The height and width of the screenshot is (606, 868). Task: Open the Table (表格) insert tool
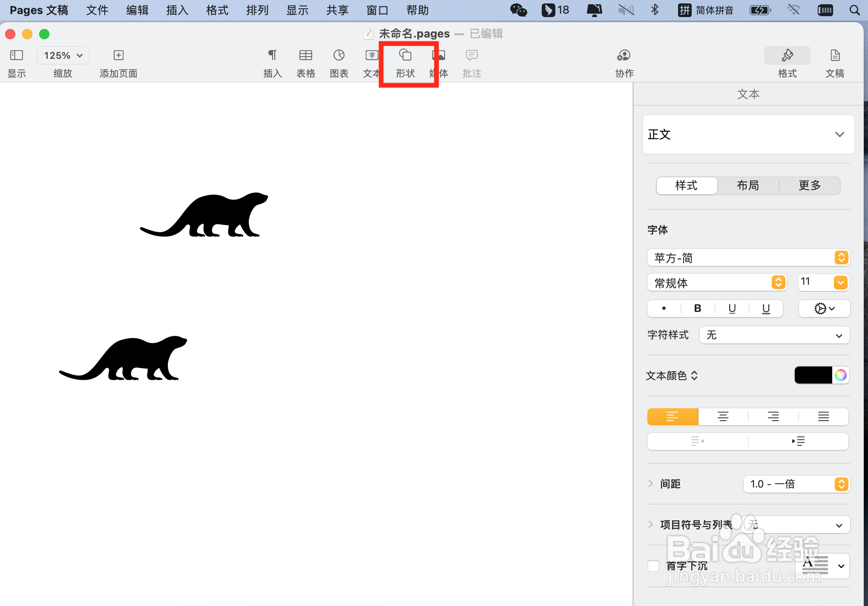coord(305,55)
